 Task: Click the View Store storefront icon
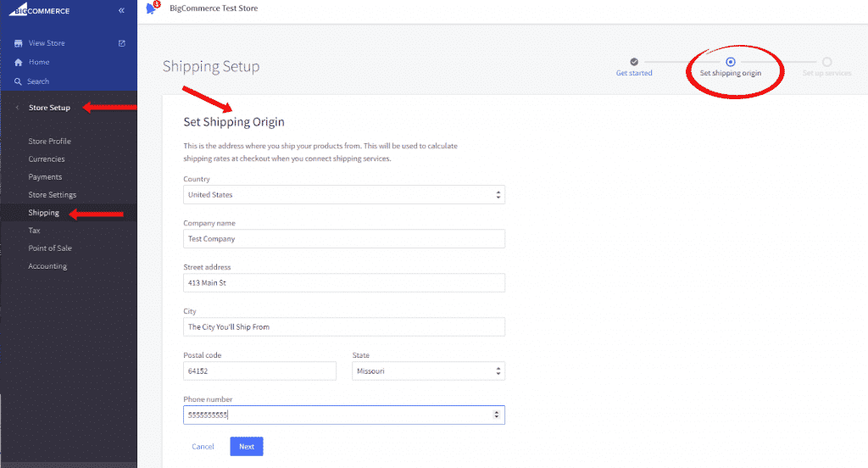point(19,43)
